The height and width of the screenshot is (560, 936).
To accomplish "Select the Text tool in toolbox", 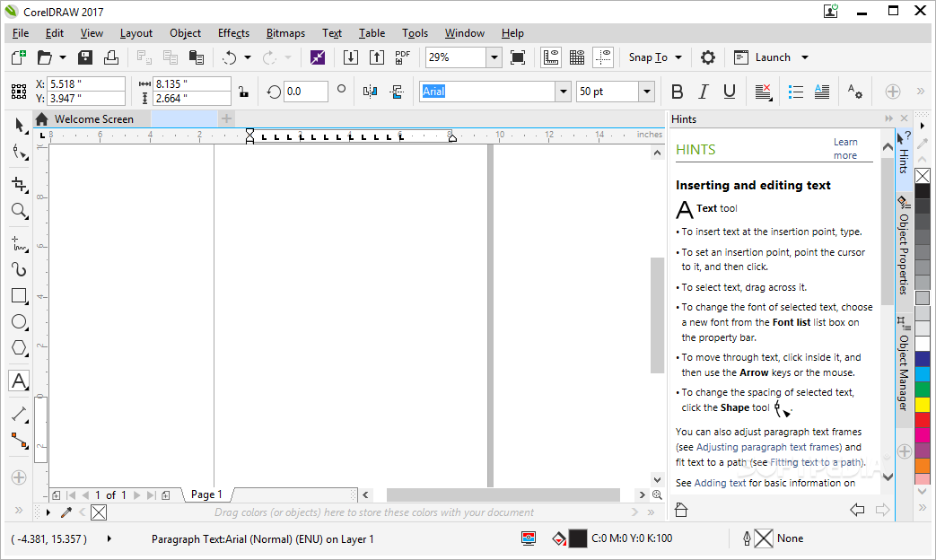I will coord(19,381).
